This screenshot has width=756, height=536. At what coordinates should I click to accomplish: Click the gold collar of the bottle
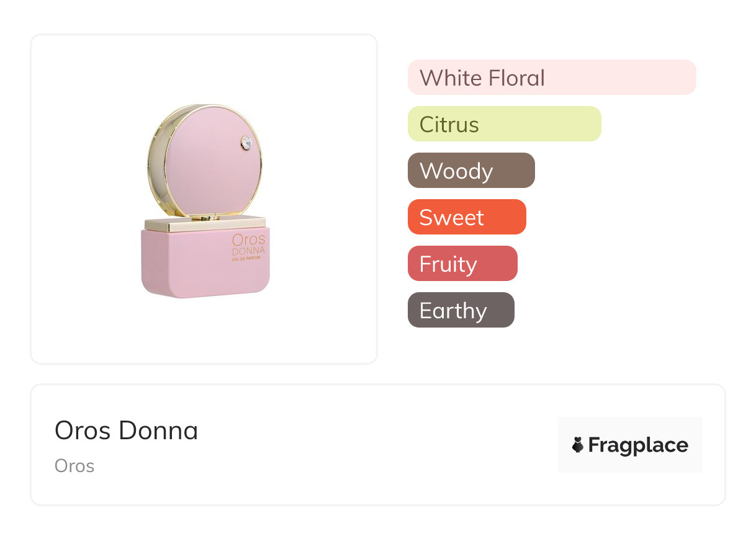(205, 224)
